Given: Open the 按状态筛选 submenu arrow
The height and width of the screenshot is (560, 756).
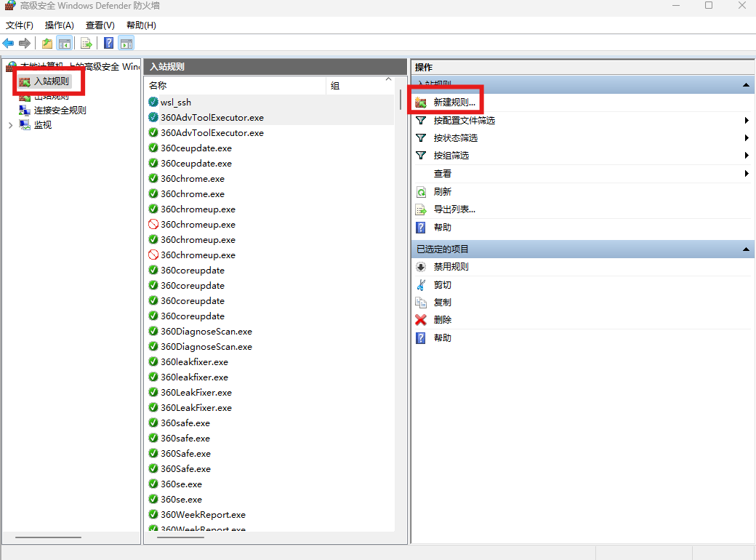Looking at the screenshot, I should coord(747,138).
